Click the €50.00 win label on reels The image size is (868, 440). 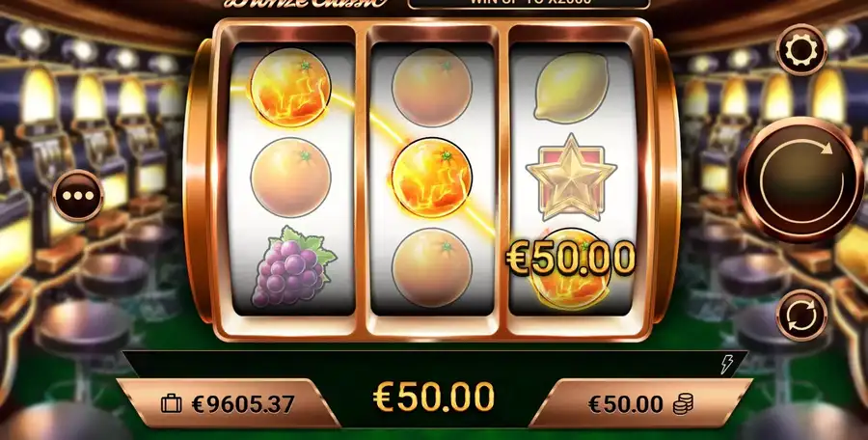[571, 259]
